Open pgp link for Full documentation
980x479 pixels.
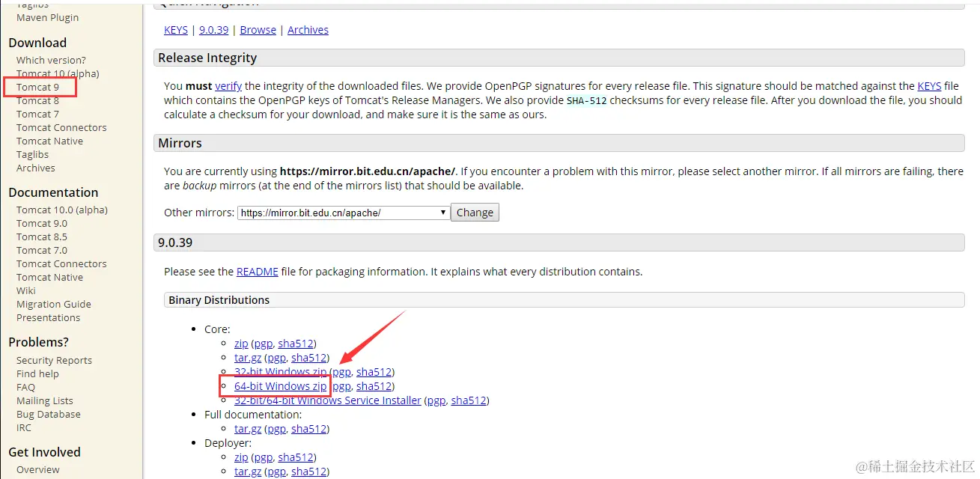point(276,429)
